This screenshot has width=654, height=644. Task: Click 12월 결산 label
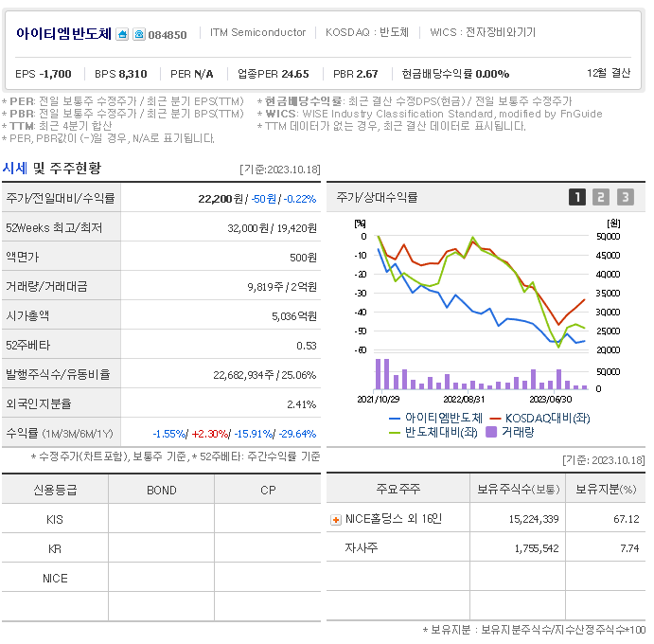pyautogui.click(x=609, y=73)
